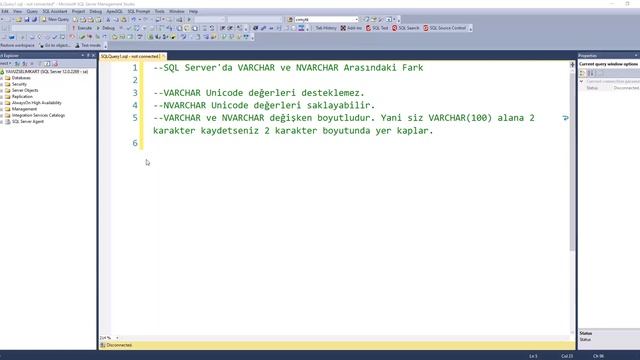Collapse the Current connection parameters section
Screen dimensions: 640x360
tap(582, 82)
